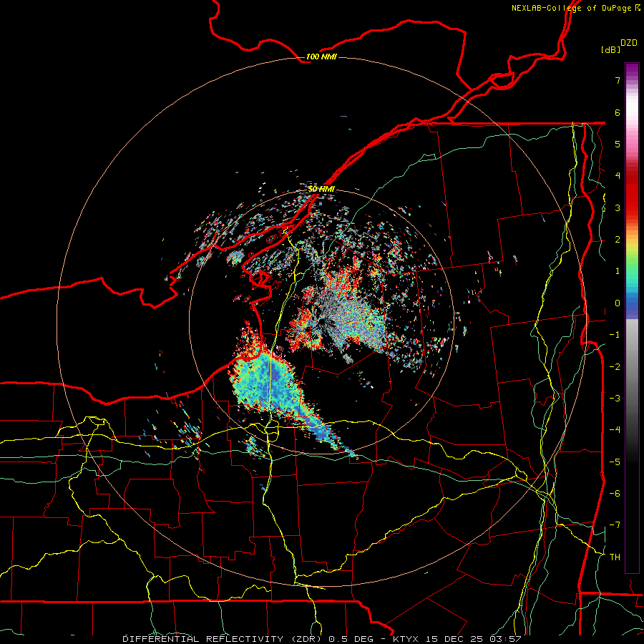Click the 100 NMI range ring label
The width and height of the screenshot is (644, 644).
tap(321, 57)
